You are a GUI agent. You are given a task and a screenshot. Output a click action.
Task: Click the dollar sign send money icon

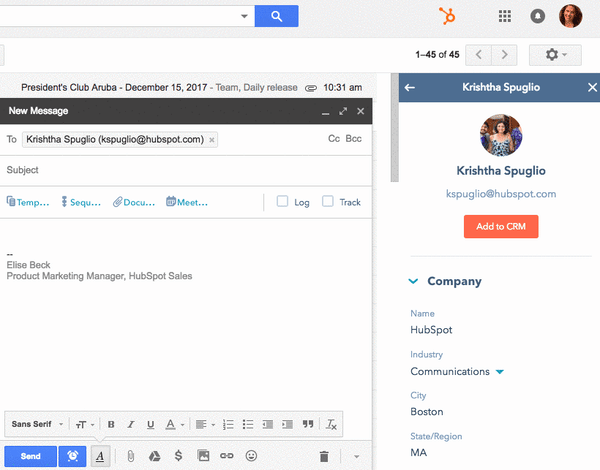(x=178, y=457)
